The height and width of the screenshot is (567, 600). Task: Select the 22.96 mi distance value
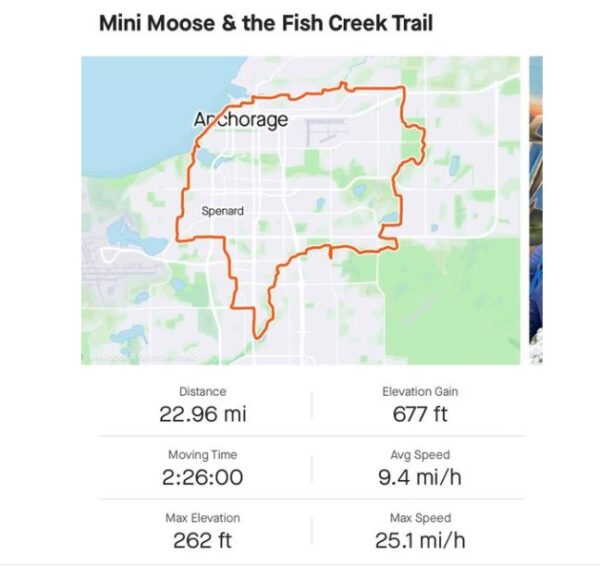click(202, 414)
